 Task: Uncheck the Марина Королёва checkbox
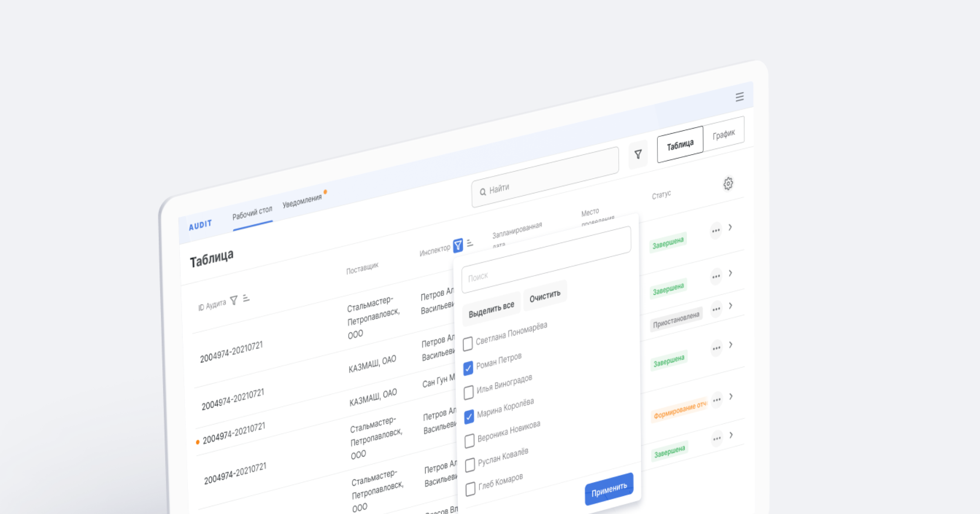tap(469, 417)
